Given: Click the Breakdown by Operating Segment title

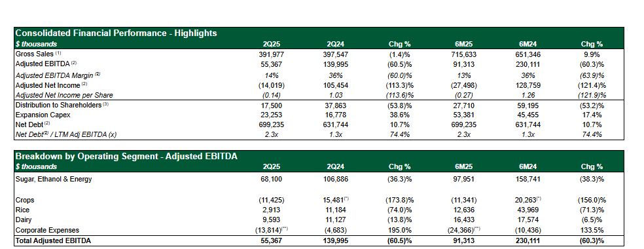Looking at the screenshot, I should pos(126,156).
